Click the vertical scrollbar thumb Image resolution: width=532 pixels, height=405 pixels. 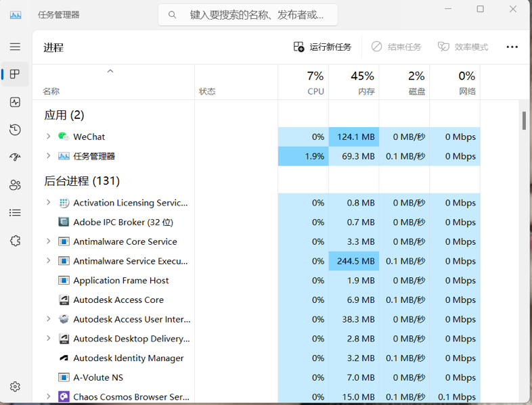point(524,120)
